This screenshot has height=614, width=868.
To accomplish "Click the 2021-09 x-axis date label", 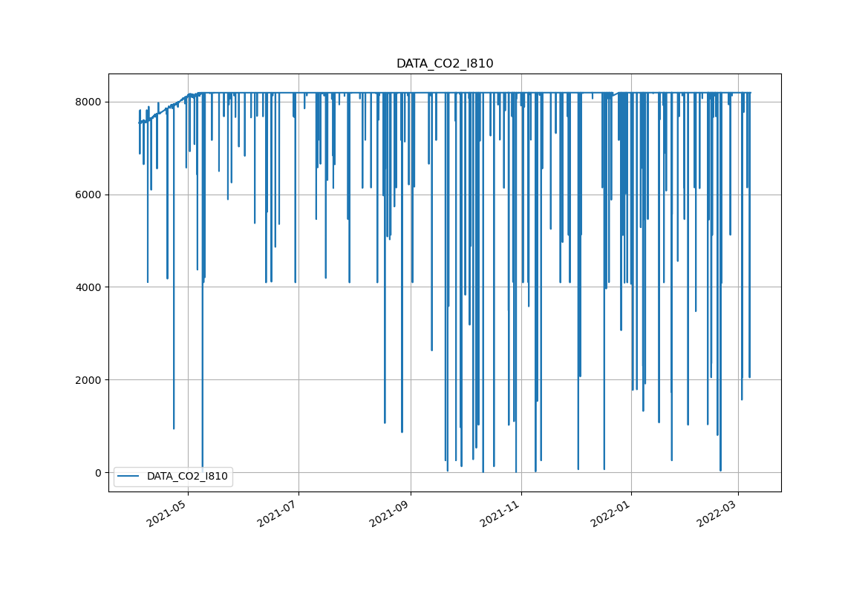I will coord(390,514).
